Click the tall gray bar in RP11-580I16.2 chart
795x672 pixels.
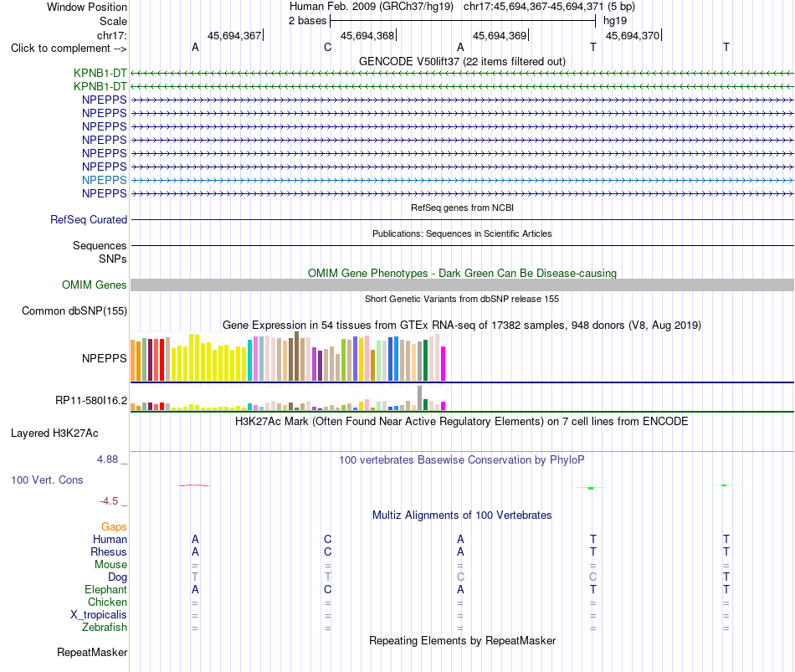tap(420, 398)
